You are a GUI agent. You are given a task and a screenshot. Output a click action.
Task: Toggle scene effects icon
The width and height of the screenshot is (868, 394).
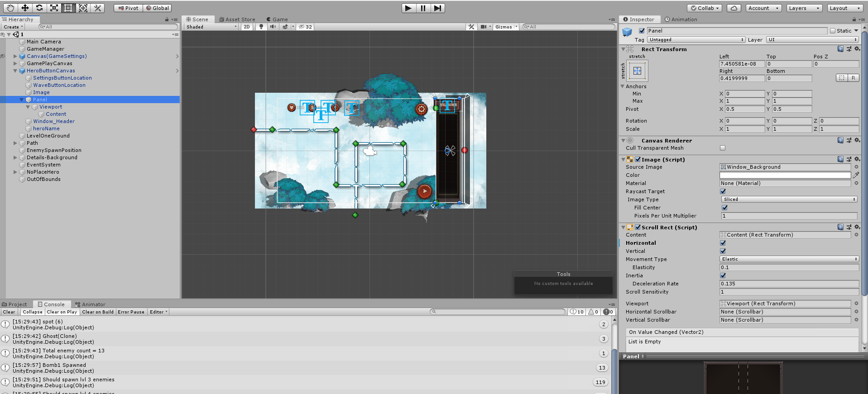click(285, 27)
